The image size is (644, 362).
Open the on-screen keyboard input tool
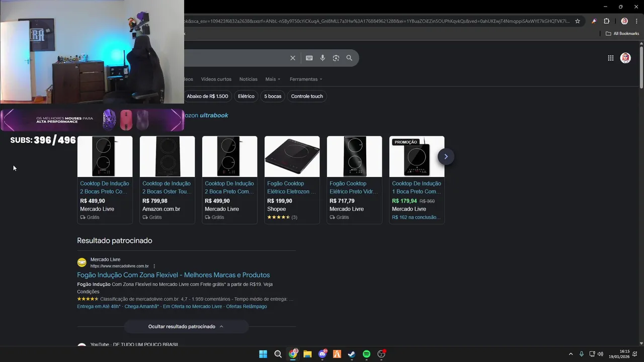coord(309,58)
